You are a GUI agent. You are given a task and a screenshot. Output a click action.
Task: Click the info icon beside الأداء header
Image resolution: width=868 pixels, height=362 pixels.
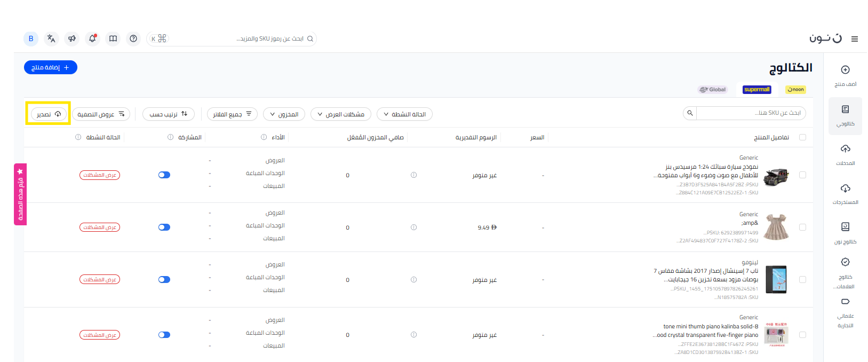264,137
